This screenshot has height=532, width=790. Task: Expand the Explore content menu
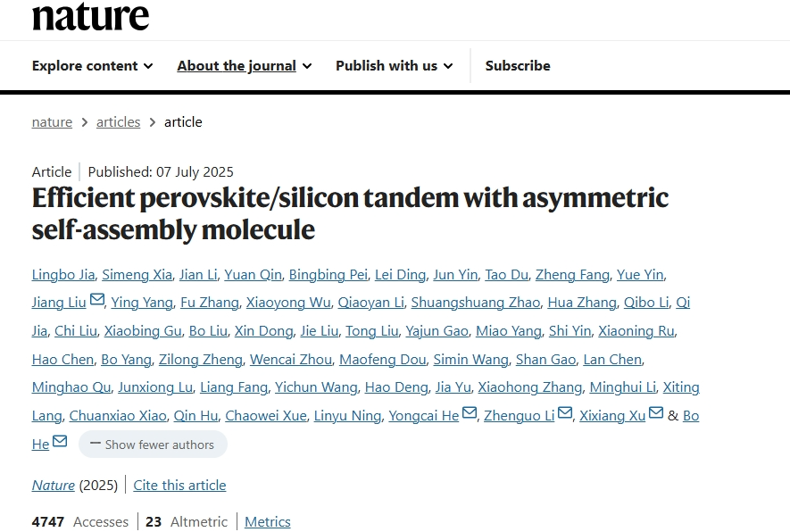tap(92, 65)
